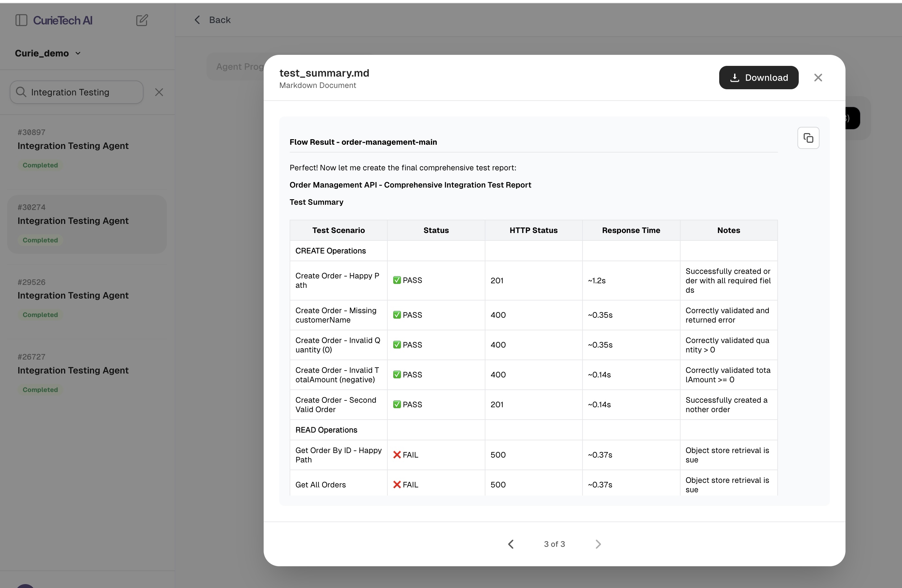The image size is (902, 588).
Task: Click the Back link
Action: point(219,20)
